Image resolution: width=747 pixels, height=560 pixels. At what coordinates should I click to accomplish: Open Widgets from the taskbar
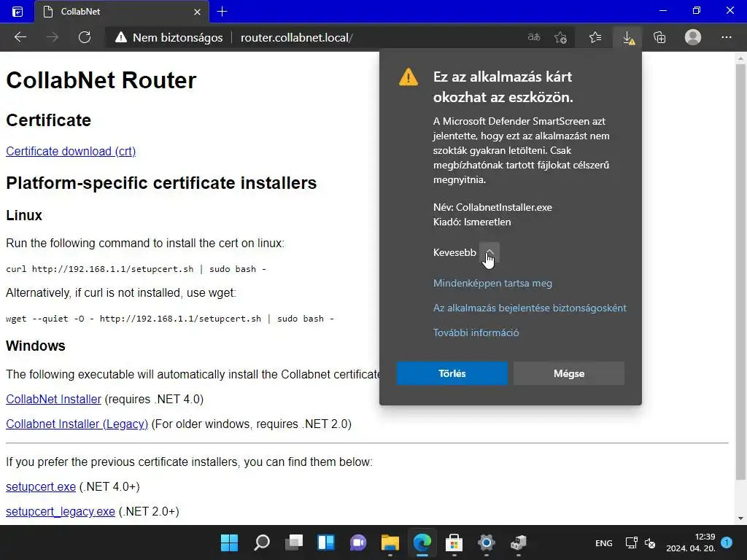click(326, 542)
